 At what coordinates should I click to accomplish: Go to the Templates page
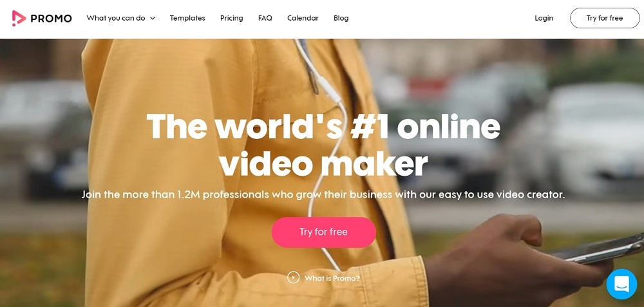coord(187,18)
